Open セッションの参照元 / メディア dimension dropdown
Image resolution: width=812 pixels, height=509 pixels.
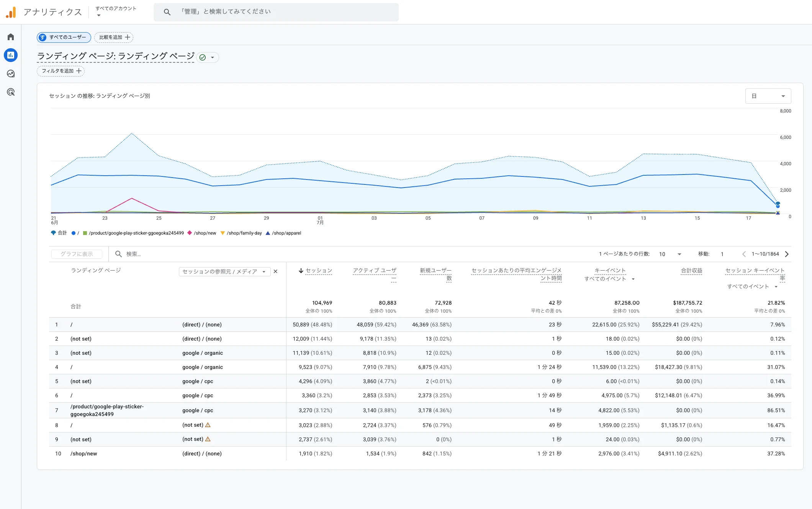(x=224, y=271)
